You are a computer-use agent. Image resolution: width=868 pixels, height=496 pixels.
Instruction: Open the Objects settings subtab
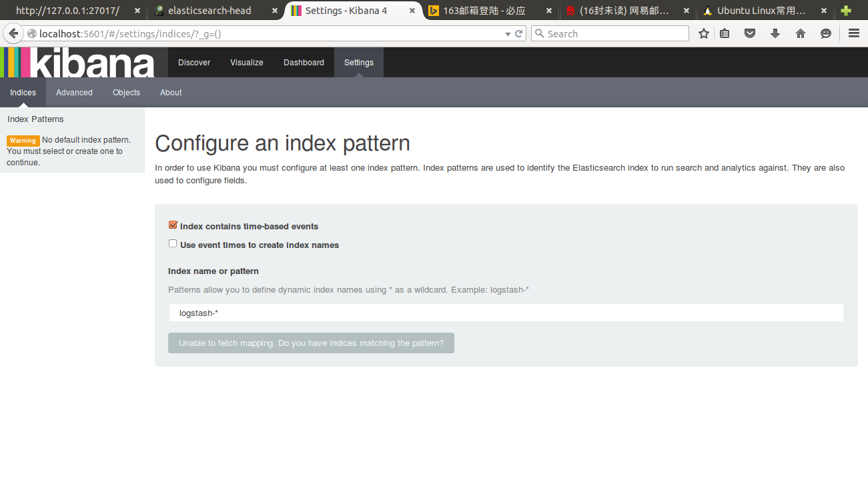point(126,93)
